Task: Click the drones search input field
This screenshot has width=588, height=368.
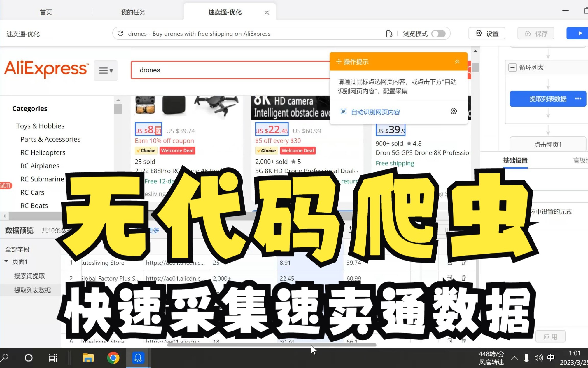Action: [x=230, y=70]
